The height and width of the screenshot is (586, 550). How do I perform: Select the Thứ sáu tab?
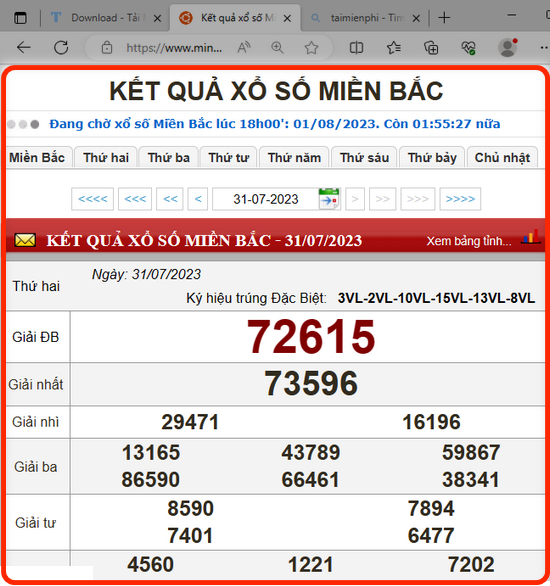(364, 157)
